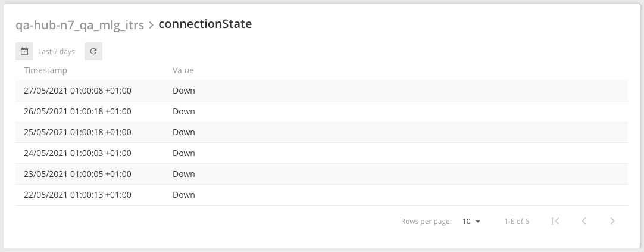Click the connectionState breadcrumb title
The height and width of the screenshot is (252, 644).
[x=205, y=24]
